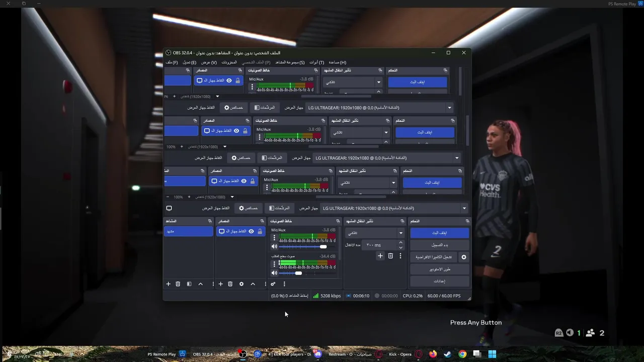Float the bottom-most Sources (المصادر) dock header icon

[262, 221]
